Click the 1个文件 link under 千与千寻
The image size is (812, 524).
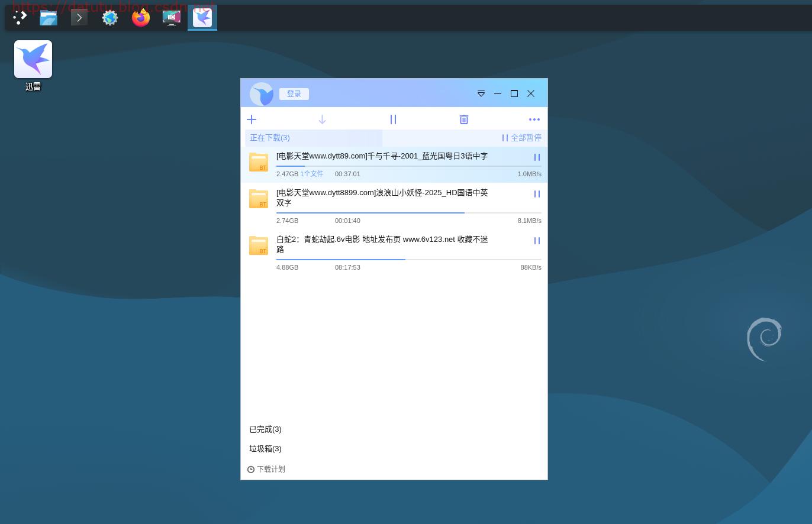[311, 174]
